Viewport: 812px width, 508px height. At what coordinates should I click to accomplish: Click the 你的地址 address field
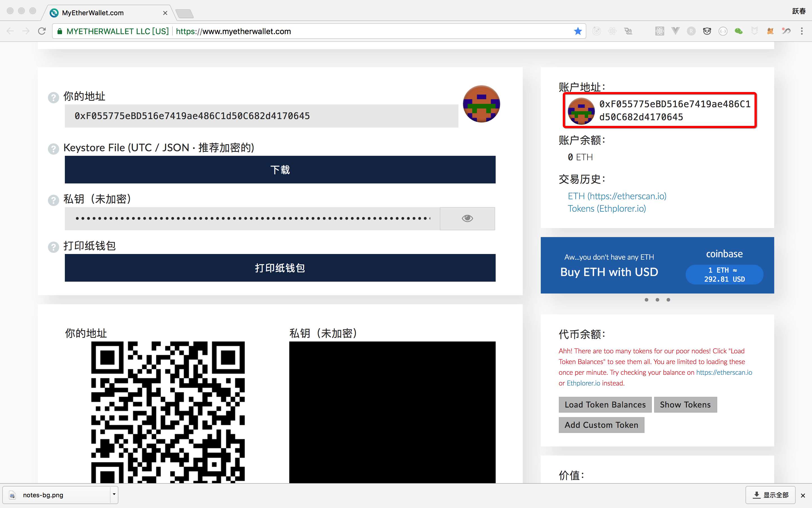click(261, 116)
